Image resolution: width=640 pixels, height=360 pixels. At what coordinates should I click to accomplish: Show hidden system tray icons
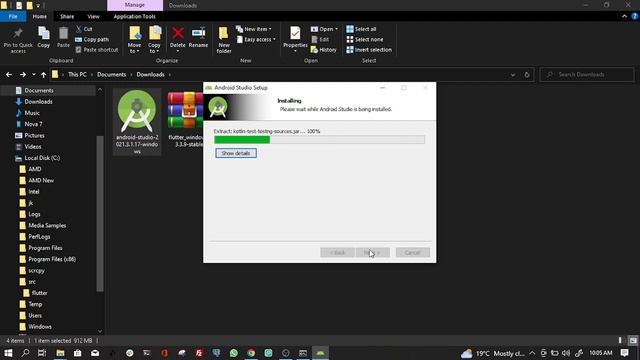(532, 353)
